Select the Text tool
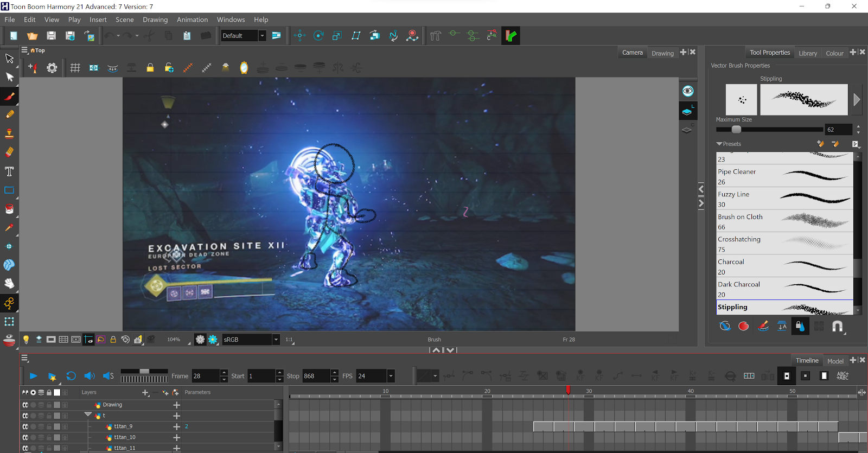 (9, 171)
